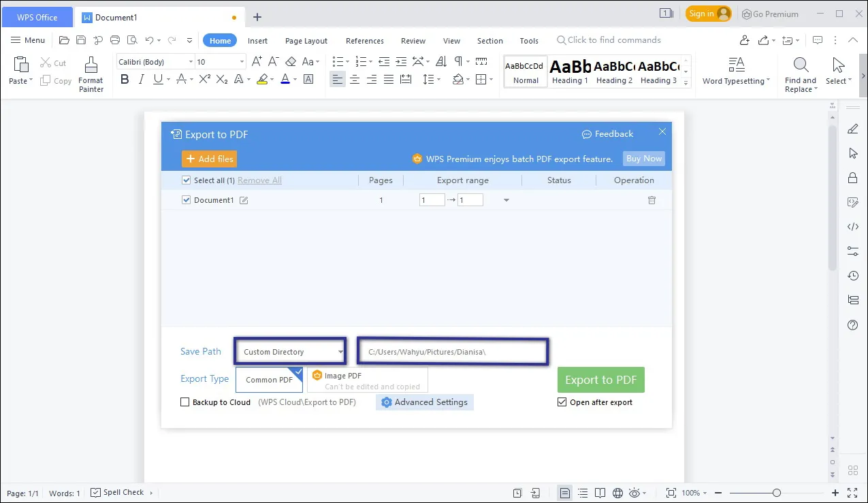The width and height of the screenshot is (868, 503).
Task: Click the save path text field
Action: [x=453, y=352]
